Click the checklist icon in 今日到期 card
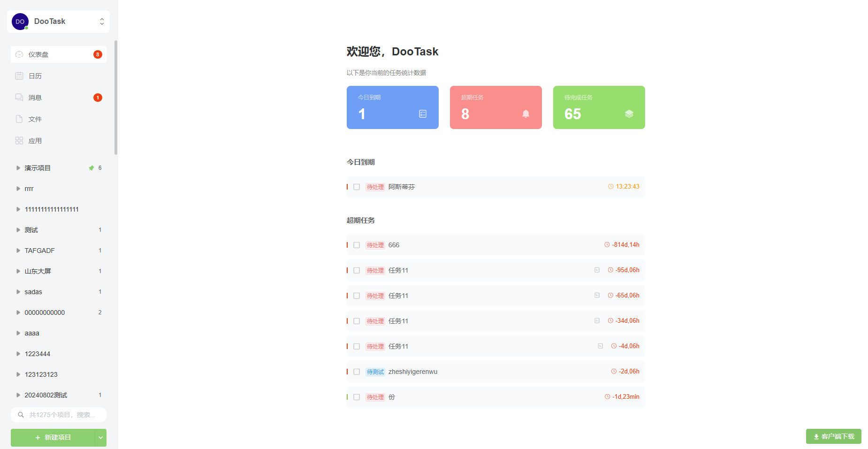Viewport: 868px width, 449px height. coord(423,114)
